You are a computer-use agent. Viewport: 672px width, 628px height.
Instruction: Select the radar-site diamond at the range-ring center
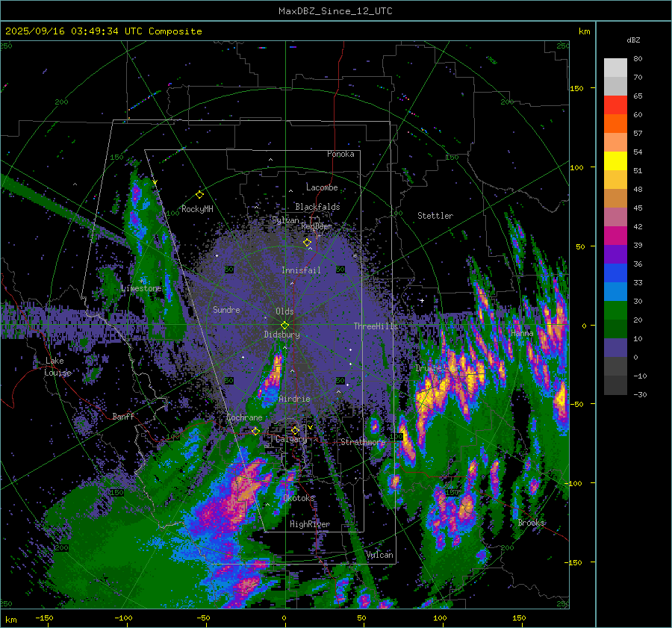(x=284, y=326)
